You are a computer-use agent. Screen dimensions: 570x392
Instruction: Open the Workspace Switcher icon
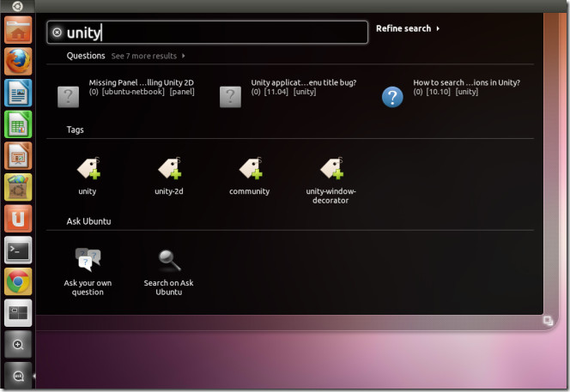(18, 313)
